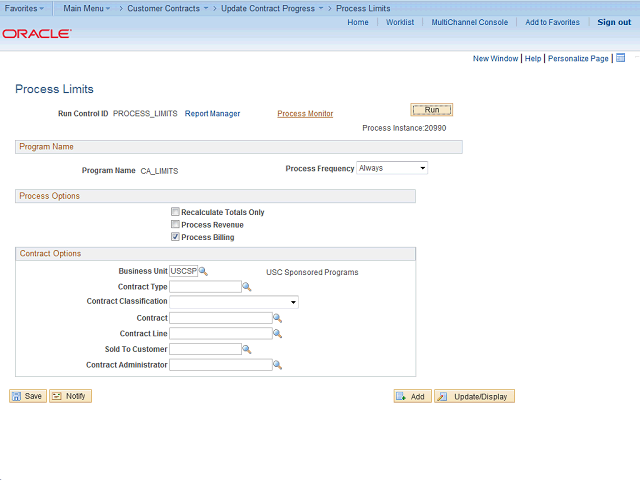The height and width of the screenshot is (480, 640).
Task: Uncheck the Process Billing checkbox
Action: tap(175, 237)
